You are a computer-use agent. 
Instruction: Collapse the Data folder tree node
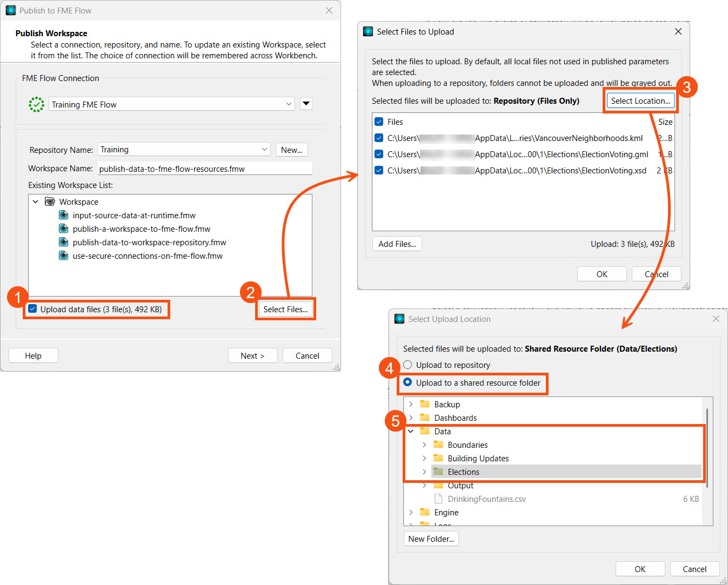click(411, 431)
